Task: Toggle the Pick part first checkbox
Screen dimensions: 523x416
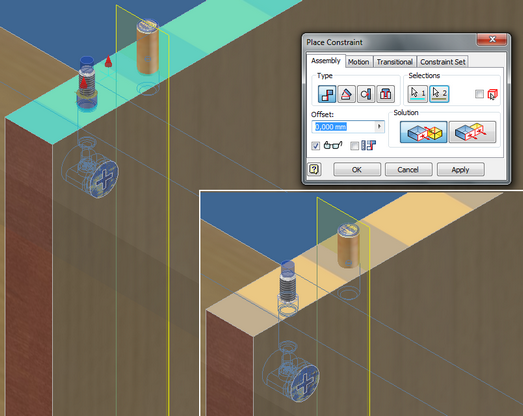Action: point(479,94)
